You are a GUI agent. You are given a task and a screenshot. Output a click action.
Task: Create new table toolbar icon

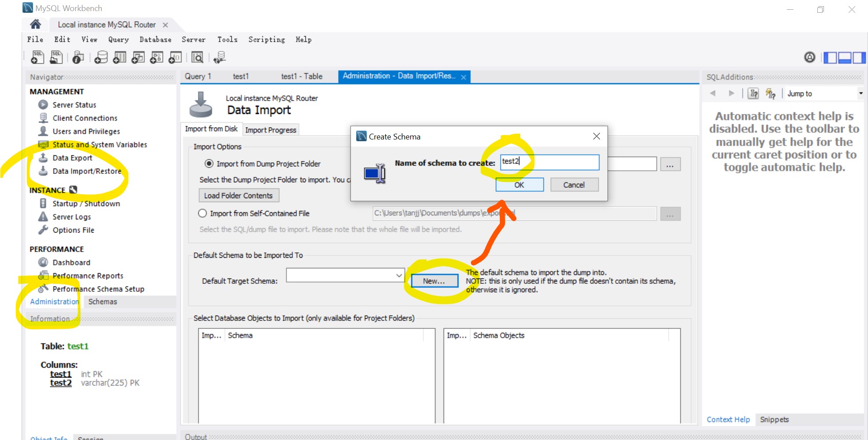pyautogui.click(x=119, y=57)
